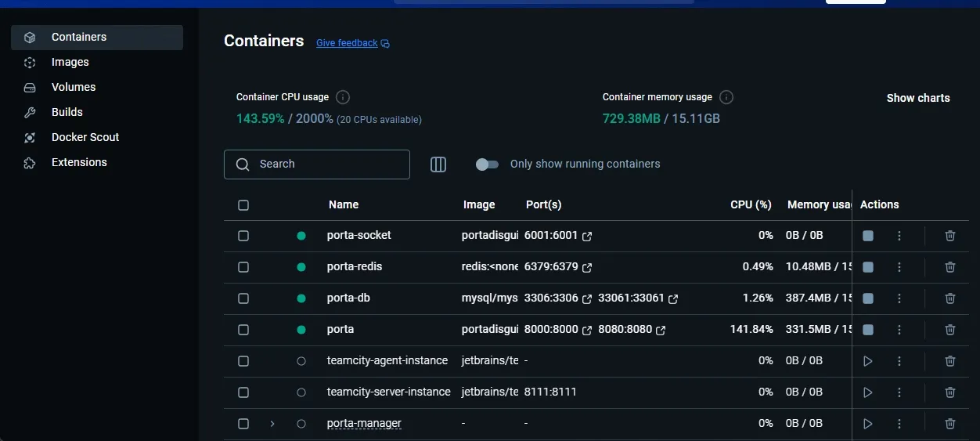
Task: Click the stopped status circle of teamcity-server-instance
Action: (301, 392)
